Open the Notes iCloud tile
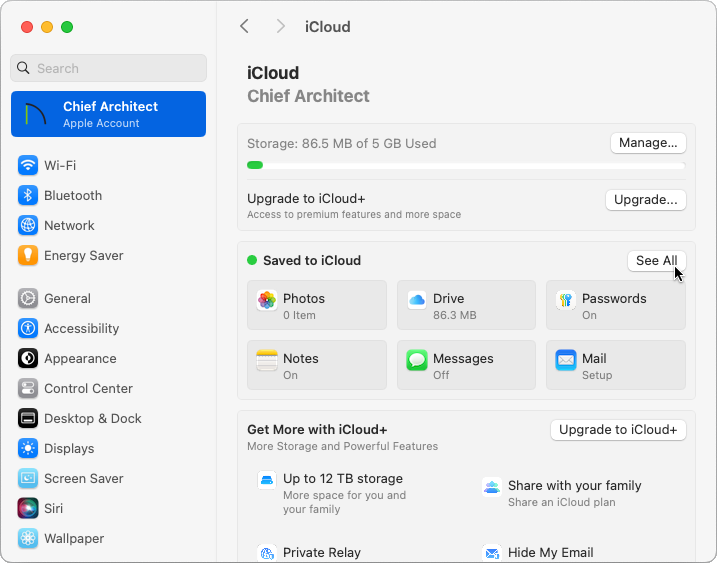 316,365
